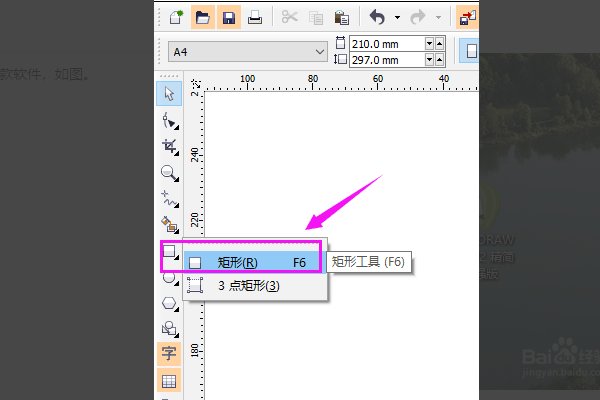Click the page width field 210.0 mm
Image resolution: width=600 pixels, height=400 pixels.
tap(387, 44)
